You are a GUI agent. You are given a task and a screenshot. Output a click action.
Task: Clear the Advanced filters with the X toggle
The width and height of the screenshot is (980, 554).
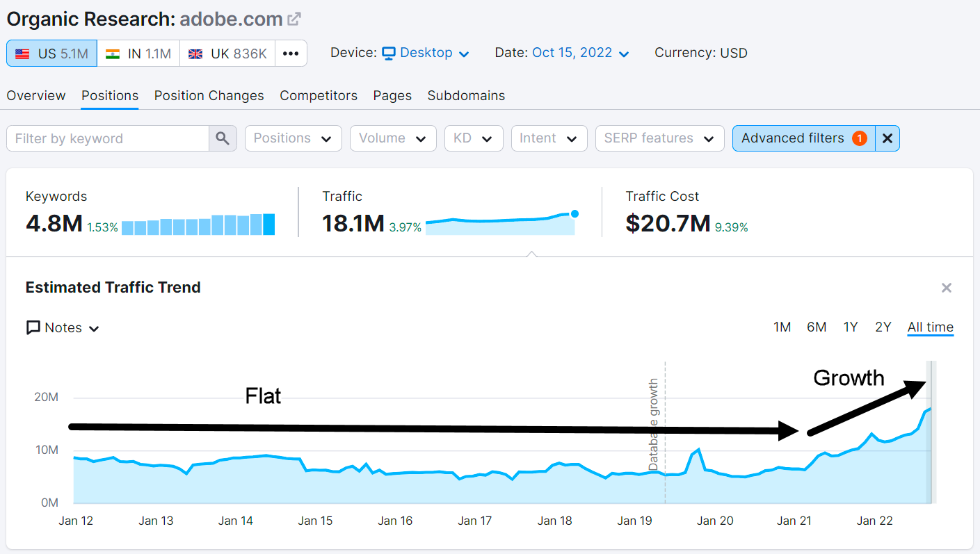(x=887, y=138)
